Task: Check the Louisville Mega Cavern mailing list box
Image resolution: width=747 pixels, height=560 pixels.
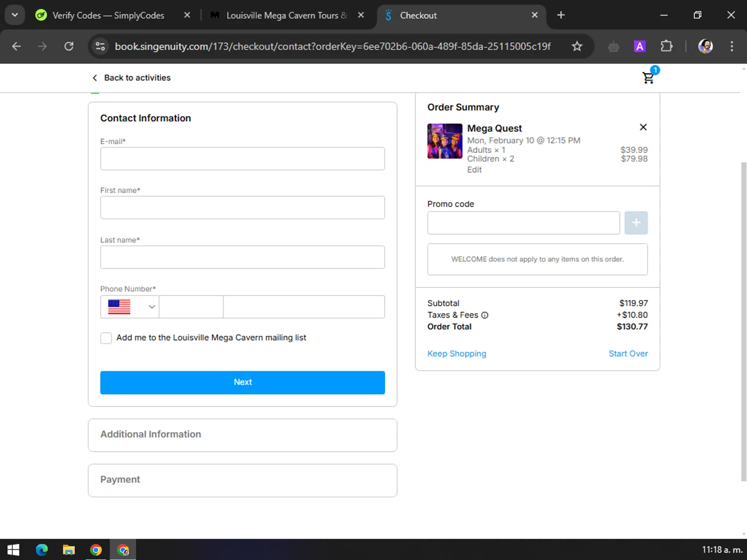Action: coord(106,338)
